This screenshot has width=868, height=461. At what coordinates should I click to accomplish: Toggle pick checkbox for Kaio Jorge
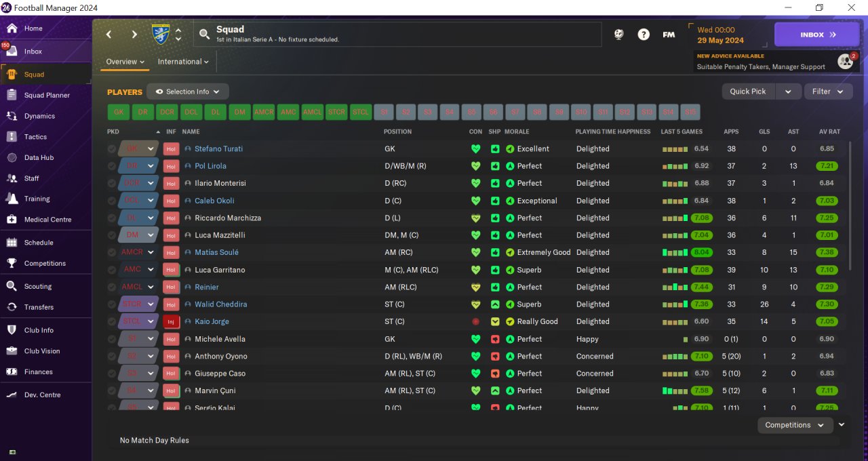(x=112, y=322)
